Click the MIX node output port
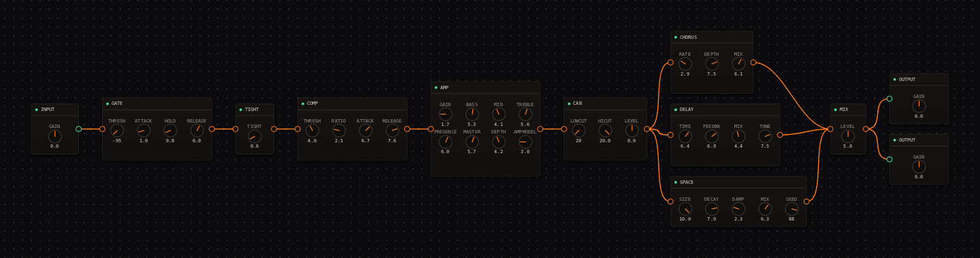Screen dimensions: 980x258 click(x=866, y=129)
